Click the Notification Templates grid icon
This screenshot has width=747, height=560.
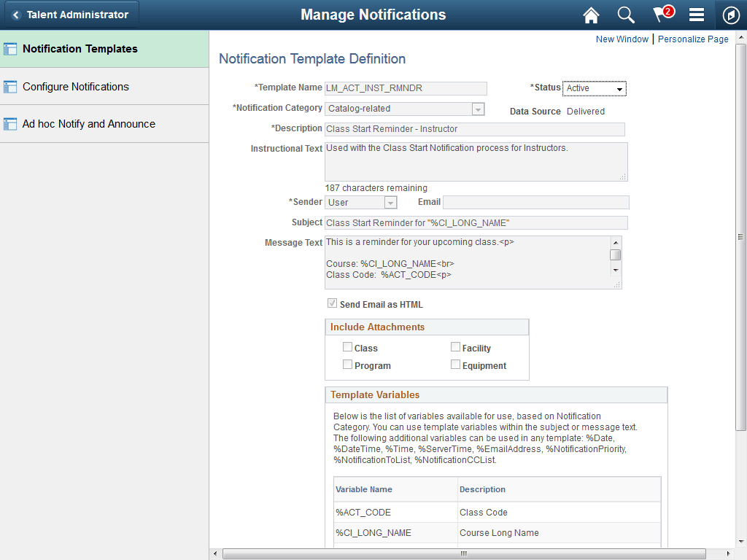(x=12, y=48)
